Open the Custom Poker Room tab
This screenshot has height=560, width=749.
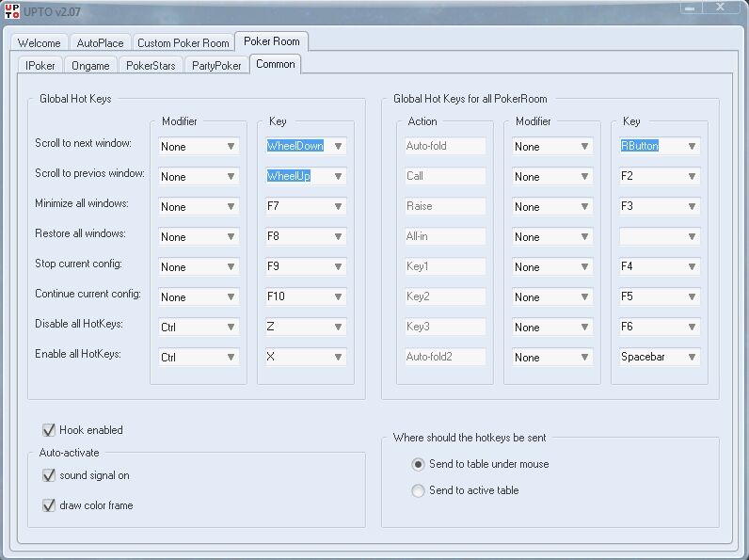pyautogui.click(x=183, y=43)
